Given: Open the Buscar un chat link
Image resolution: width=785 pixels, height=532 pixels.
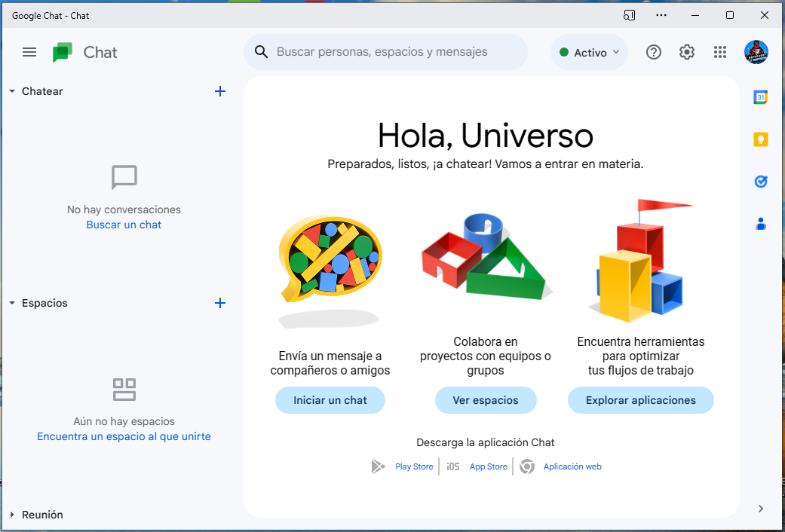Looking at the screenshot, I should (124, 225).
